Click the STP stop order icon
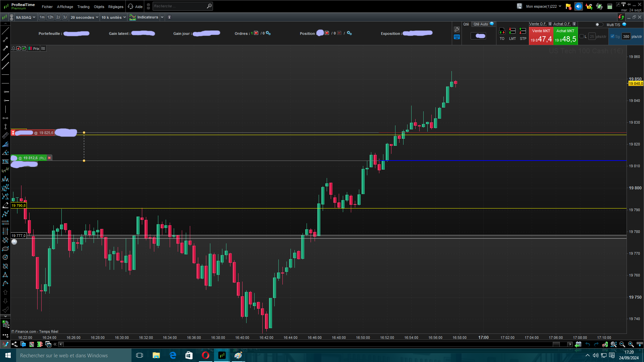644x362 pixels. (x=523, y=32)
